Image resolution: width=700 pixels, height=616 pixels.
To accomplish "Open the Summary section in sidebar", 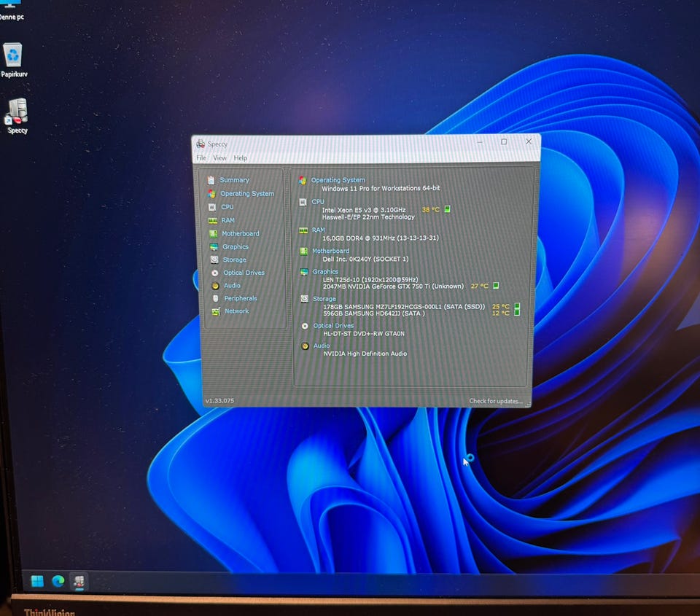I will point(234,180).
